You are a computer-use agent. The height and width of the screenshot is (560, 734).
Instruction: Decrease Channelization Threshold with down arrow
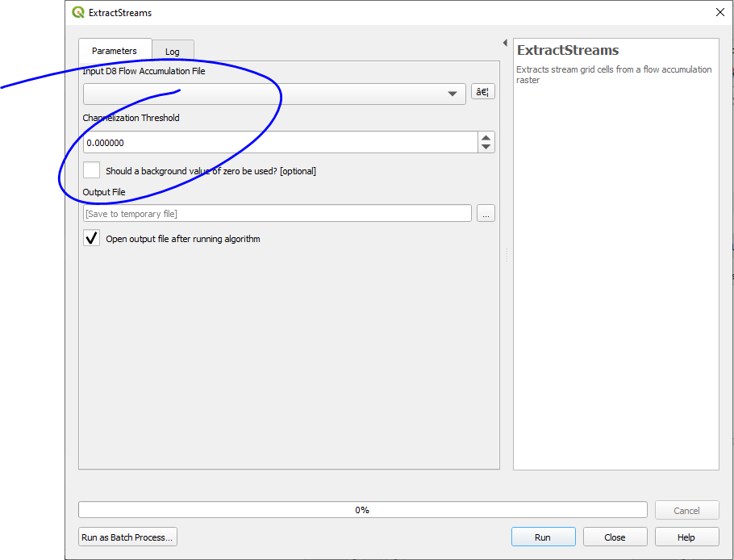click(x=486, y=147)
